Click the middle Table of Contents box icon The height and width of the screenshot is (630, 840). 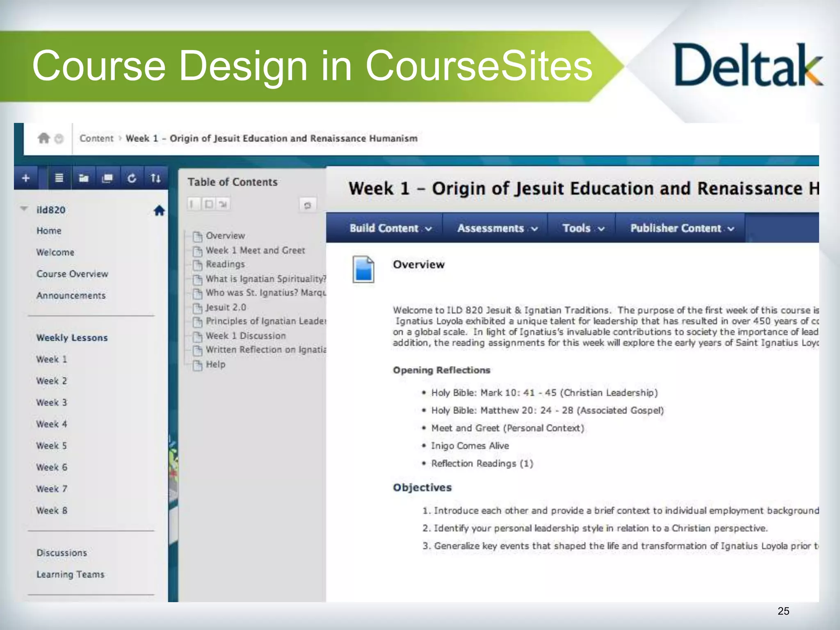coord(208,204)
